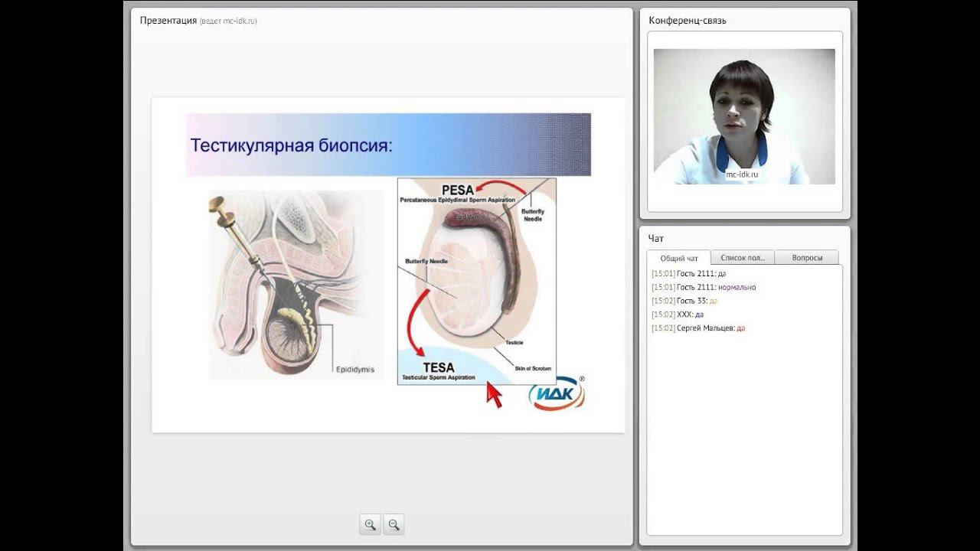Open the Вопросы tab

point(807,258)
